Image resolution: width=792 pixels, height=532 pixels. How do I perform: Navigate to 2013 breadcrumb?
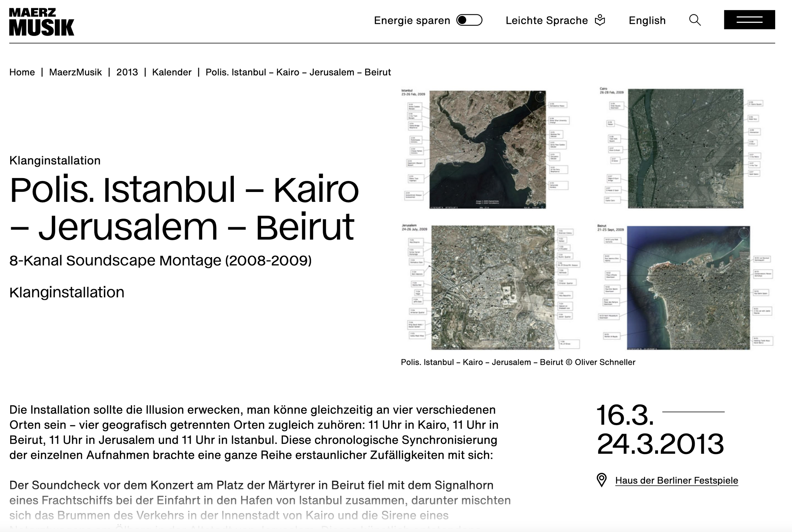click(x=127, y=72)
